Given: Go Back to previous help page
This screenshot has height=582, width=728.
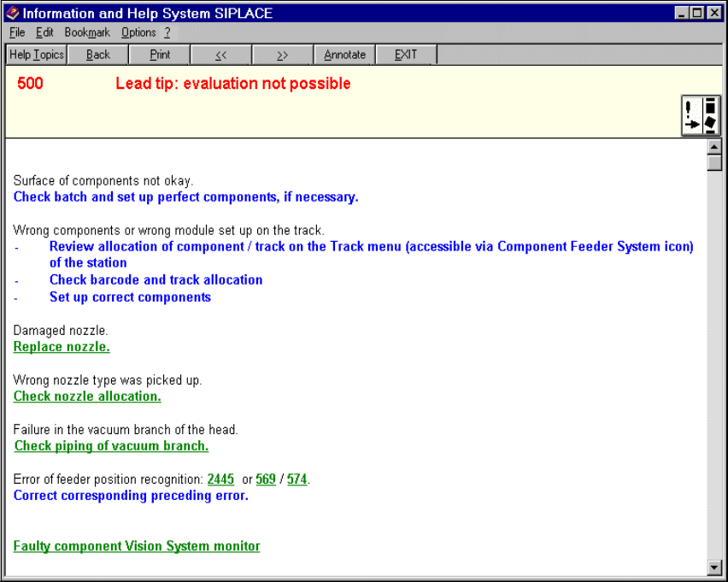Looking at the screenshot, I should 98,55.
